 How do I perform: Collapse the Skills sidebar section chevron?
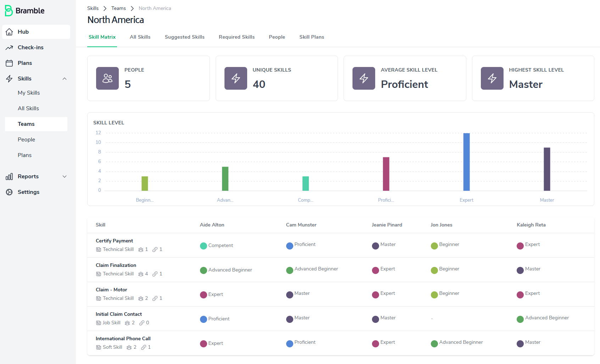[65, 79]
